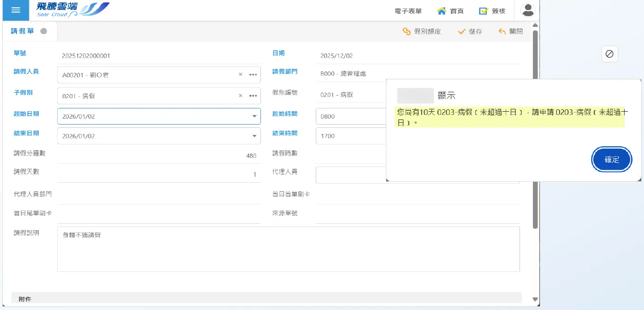Viewport: 644px width, 310px height.
Task: Click the 請假說明 text area
Action: click(x=288, y=249)
